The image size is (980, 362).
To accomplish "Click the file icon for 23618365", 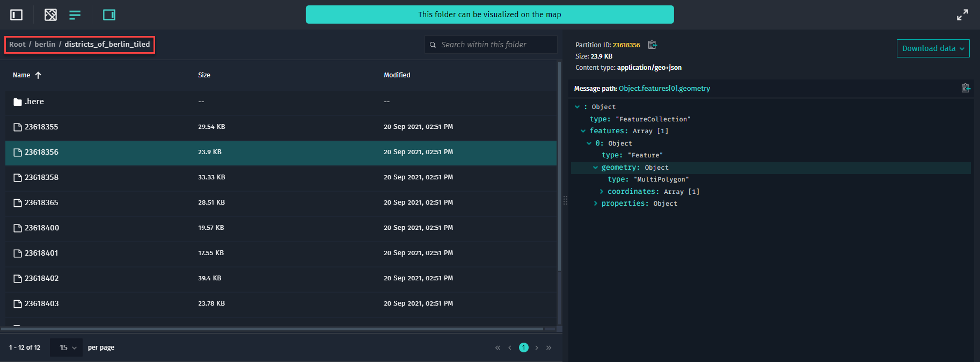I will point(18,202).
